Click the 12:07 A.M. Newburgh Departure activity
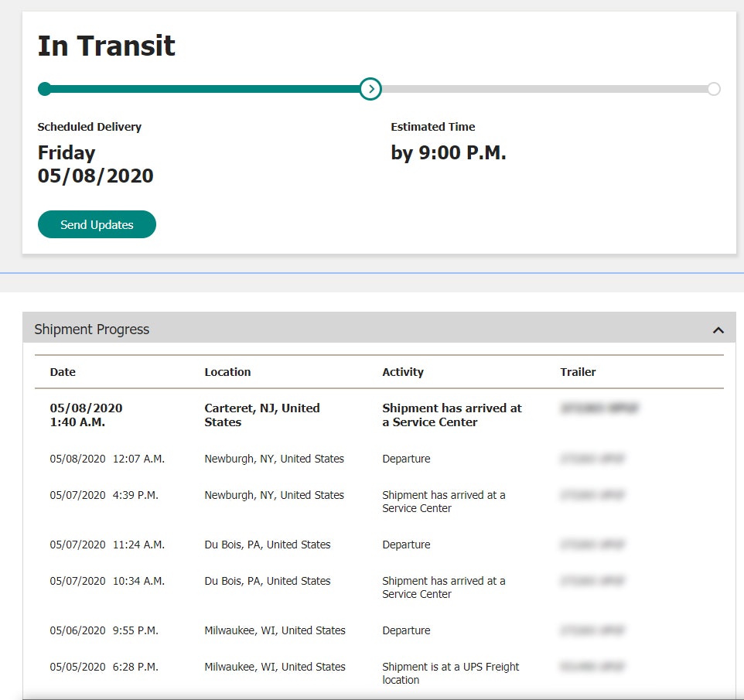744x700 pixels. pyautogui.click(x=406, y=459)
